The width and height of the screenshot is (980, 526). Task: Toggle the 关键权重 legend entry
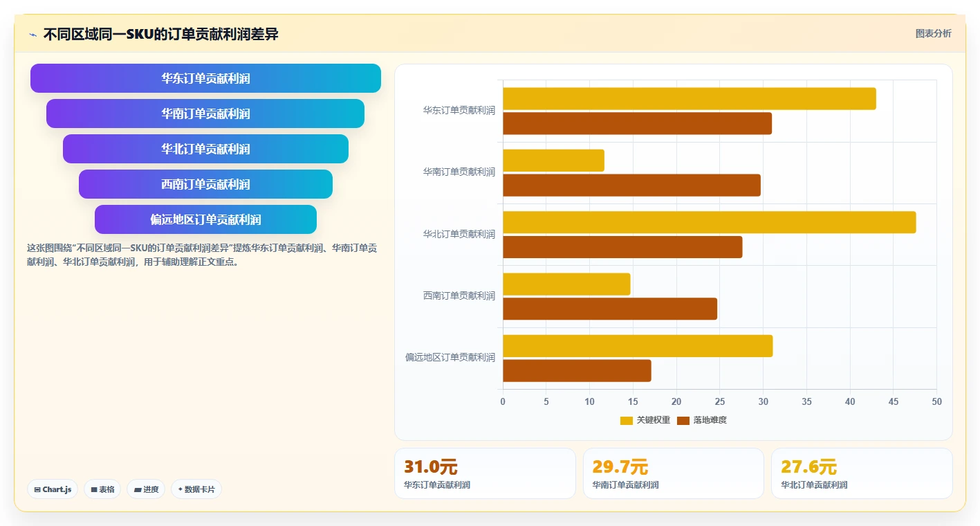tap(645, 420)
